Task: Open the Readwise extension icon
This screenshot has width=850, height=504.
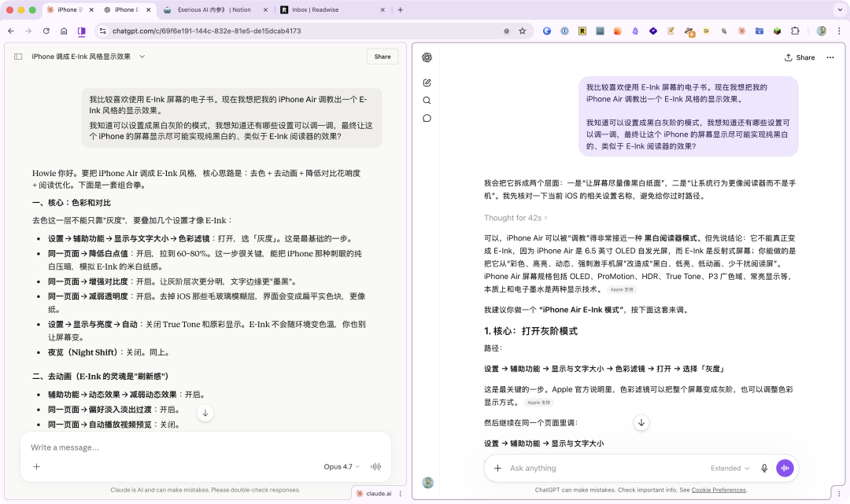Action: coord(582,31)
